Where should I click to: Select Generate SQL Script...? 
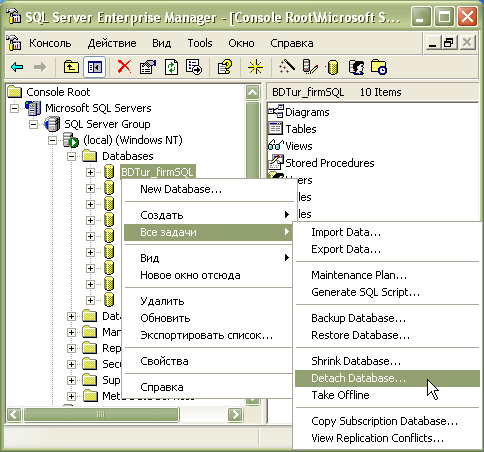387,292
